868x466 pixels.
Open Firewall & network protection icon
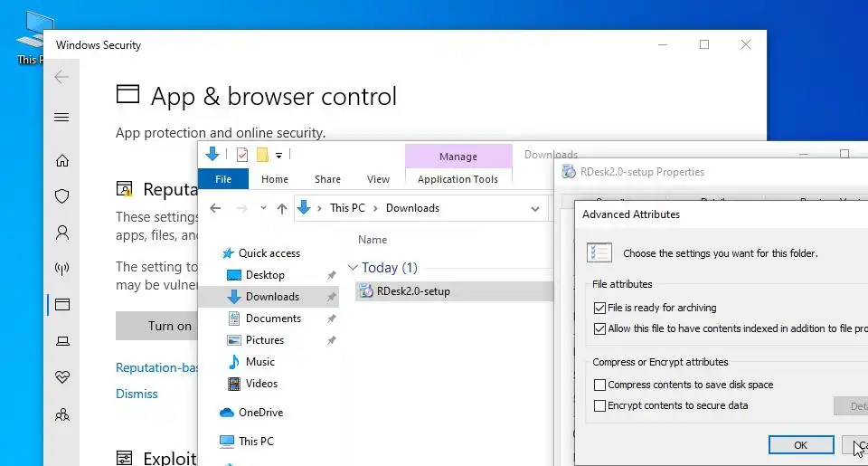(x=62, y=269)
